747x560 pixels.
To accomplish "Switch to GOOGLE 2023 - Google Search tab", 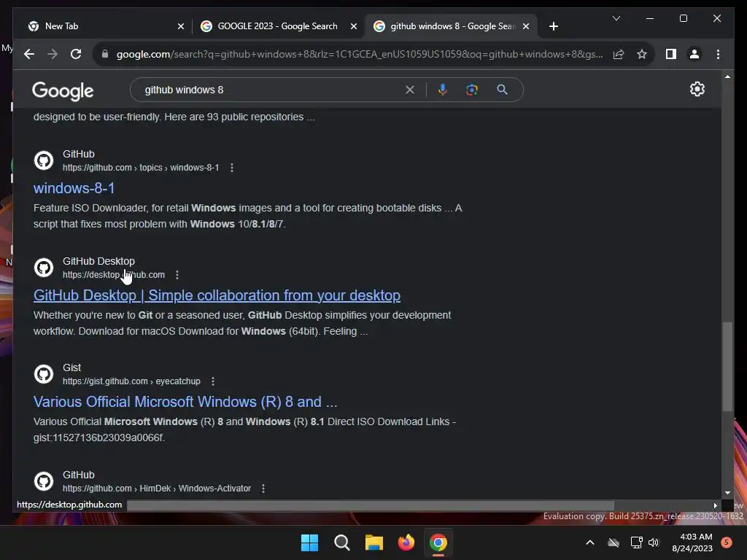I will point(278,26).
